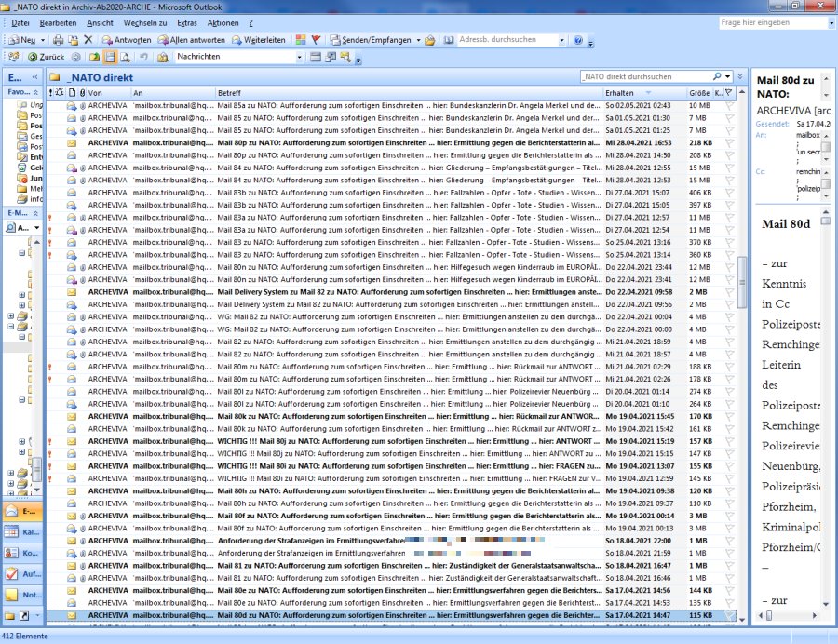Image resolution: width=838 pixels, height=644 pixels.
Task: Toggle flag on Mail 83b 15:07 row
Action: (x=729, y=193)
